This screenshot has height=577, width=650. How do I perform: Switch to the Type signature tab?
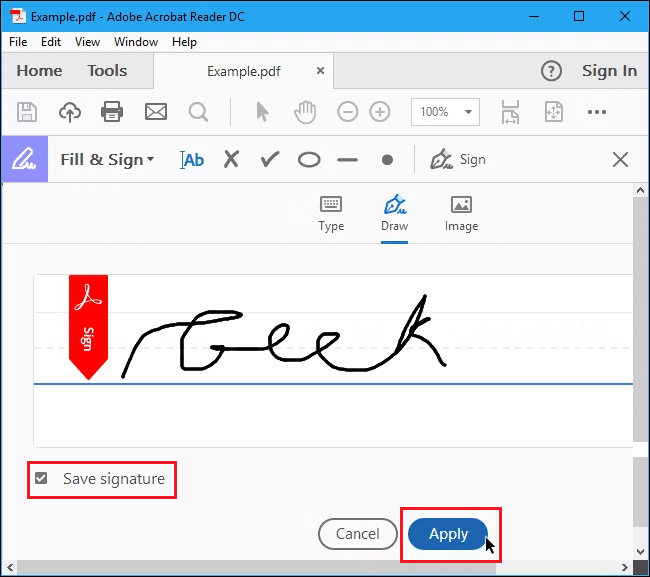coord(331,213)
